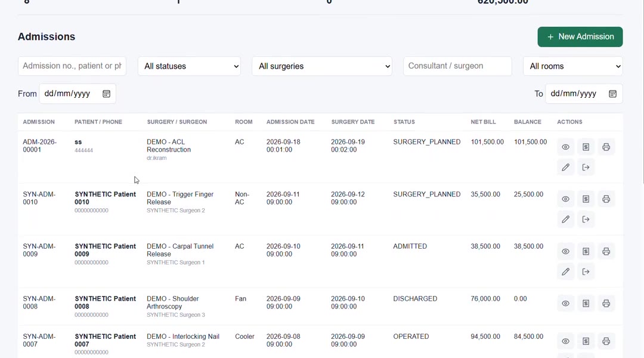
Task: Print admission SYN-ADM-0007
Action: point(606,341)
